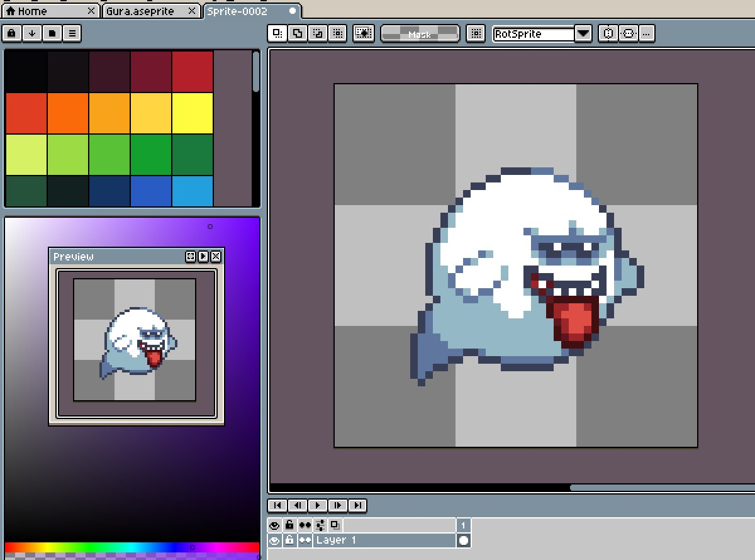Select add to selection mode icon

[298, 33]
